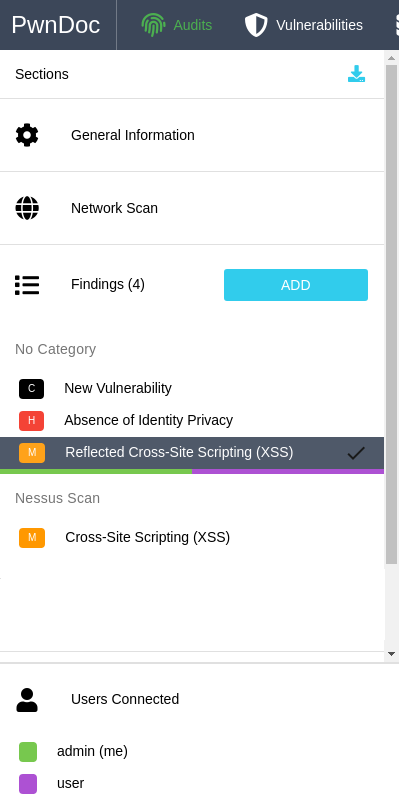Select the New Vulnerability finding
Viewport: 399px width, 803px height.
coord(192,389)
